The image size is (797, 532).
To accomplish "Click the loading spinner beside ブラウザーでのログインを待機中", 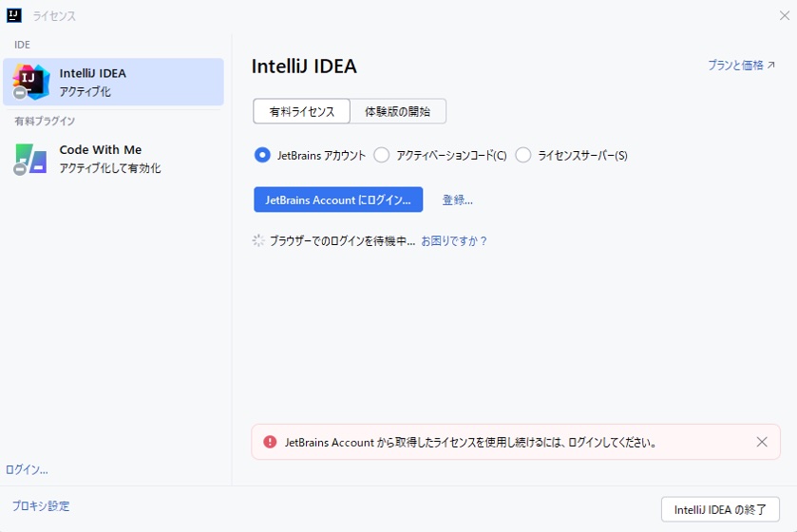I will coord(258,241).
